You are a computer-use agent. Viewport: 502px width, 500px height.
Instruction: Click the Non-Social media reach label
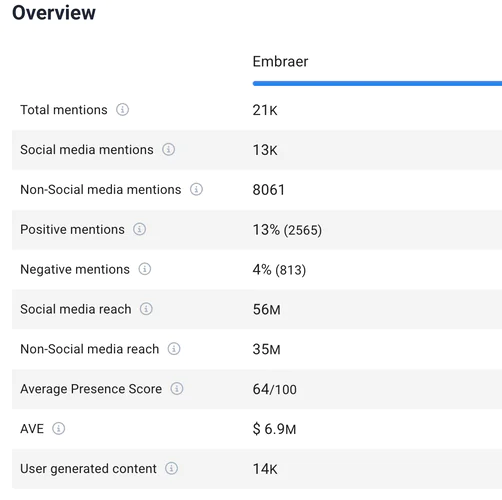[x=90, y=349]
